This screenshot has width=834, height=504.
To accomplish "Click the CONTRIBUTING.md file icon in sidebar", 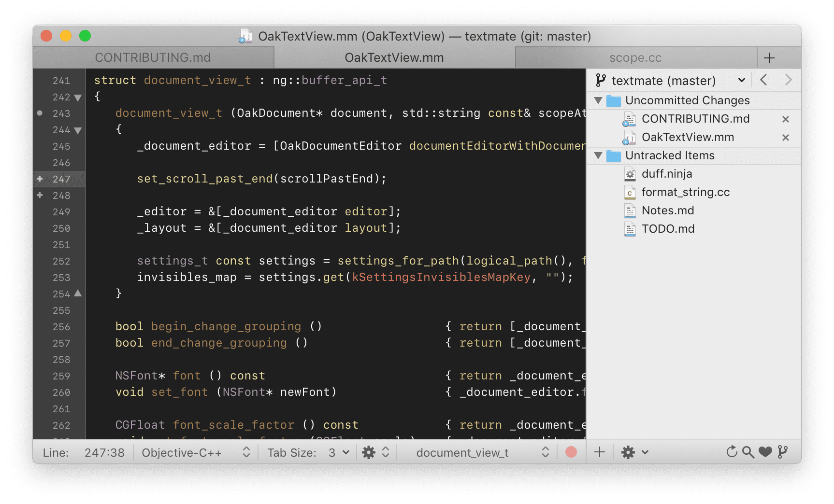I will 629,119.
